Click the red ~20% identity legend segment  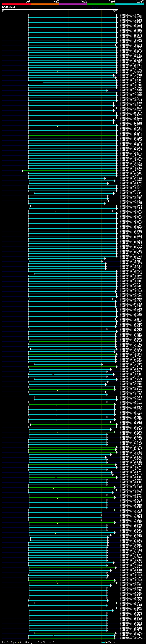[16, 4]
